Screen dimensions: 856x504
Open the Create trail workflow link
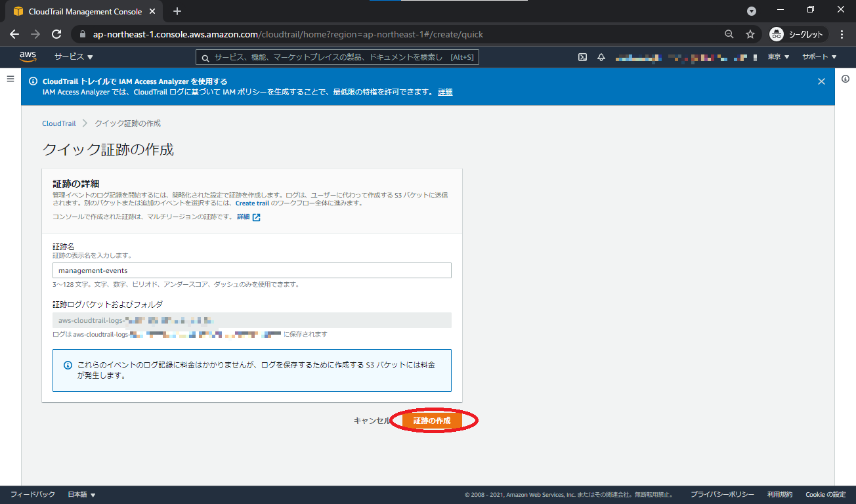252,203
